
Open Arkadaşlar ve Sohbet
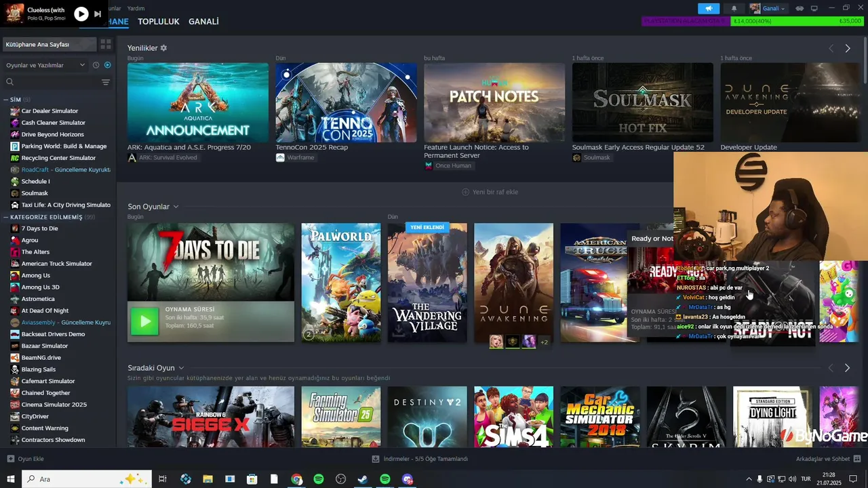click(823, 459)
